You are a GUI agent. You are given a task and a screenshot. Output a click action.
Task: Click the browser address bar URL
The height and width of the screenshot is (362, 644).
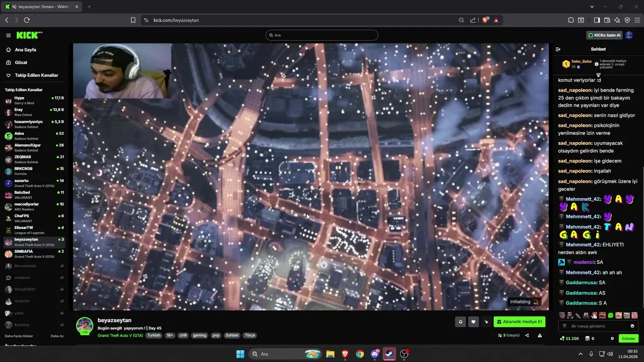coord(176,20)
